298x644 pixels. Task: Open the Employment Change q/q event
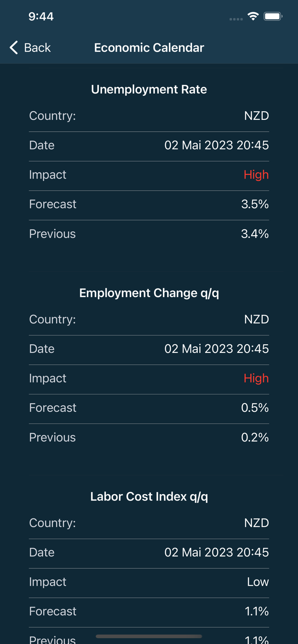pyautogui.click(x=149, y=293)
